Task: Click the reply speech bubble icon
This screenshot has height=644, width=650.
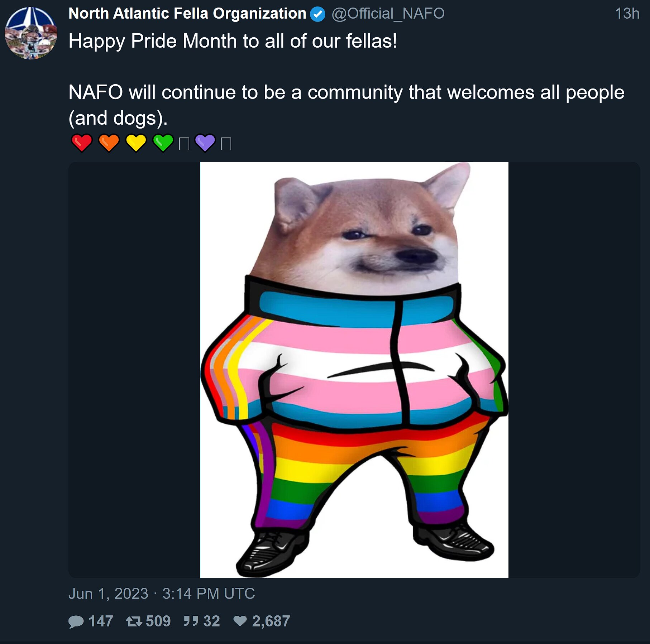Action: [x=76, y=622]
